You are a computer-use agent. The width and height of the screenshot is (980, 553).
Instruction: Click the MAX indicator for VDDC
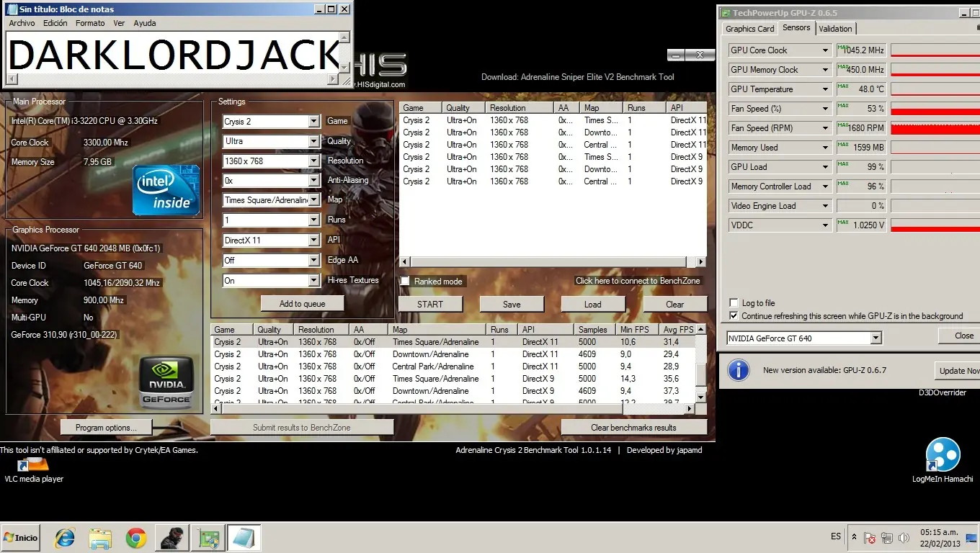point(842,224)
